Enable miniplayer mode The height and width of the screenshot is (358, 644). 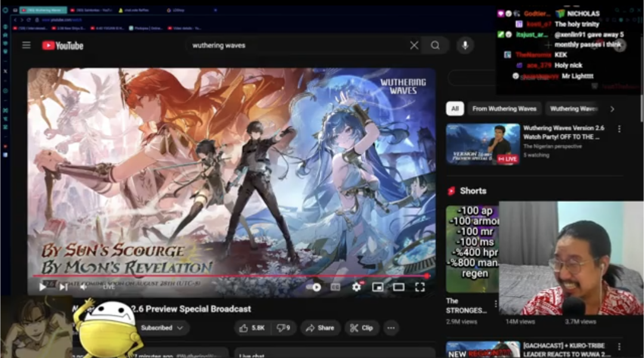pos(377,287)
